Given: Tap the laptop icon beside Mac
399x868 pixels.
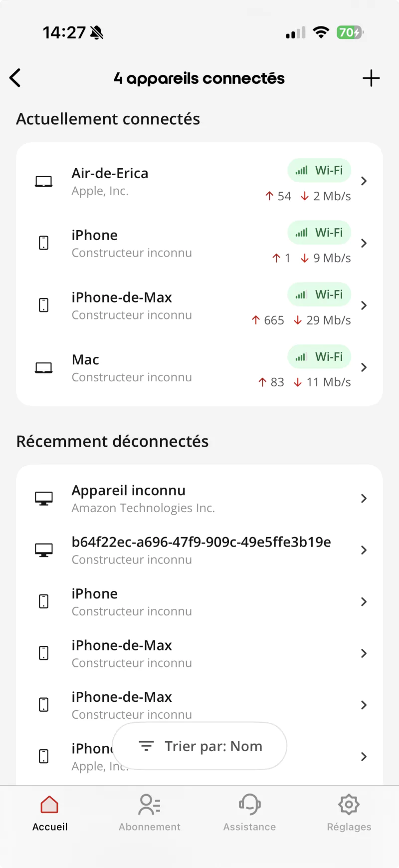Looking at the screenshot, I should tap(44, 368).
